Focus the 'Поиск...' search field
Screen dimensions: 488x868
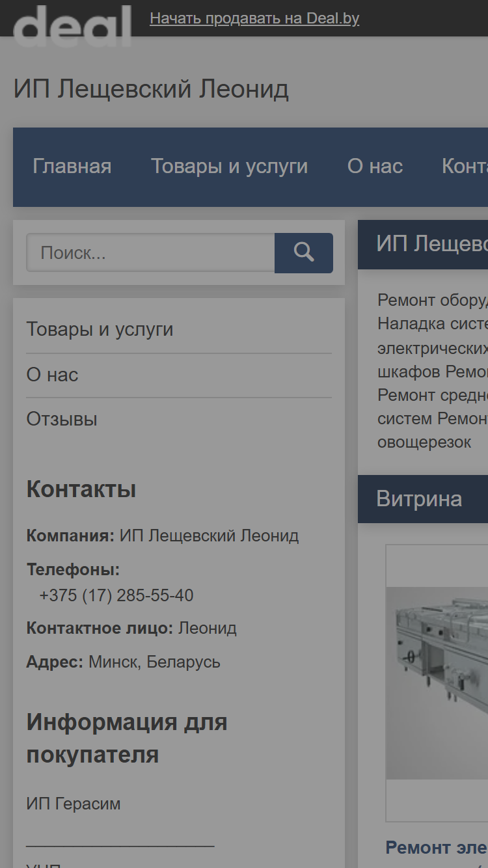coord(150,252)
